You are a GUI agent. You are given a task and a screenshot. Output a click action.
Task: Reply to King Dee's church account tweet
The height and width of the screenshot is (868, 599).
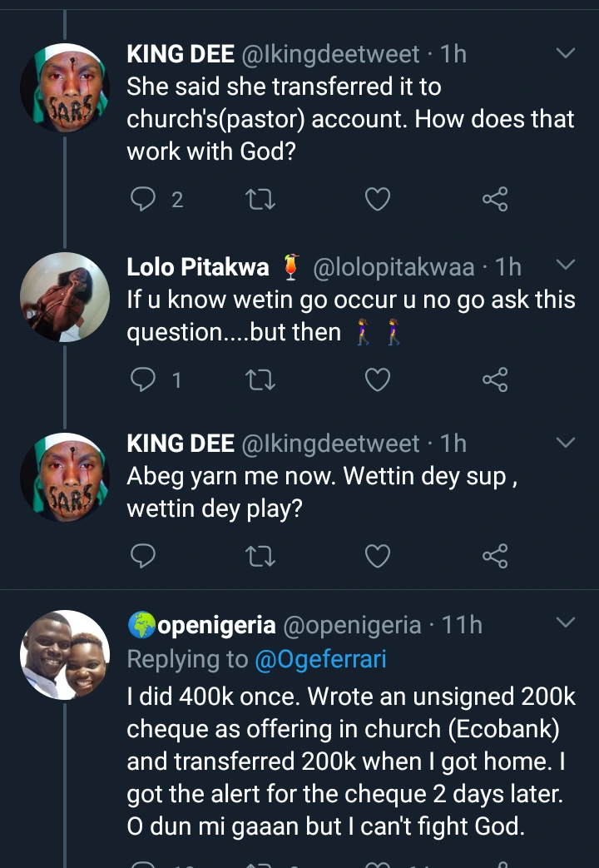(144, 200)
